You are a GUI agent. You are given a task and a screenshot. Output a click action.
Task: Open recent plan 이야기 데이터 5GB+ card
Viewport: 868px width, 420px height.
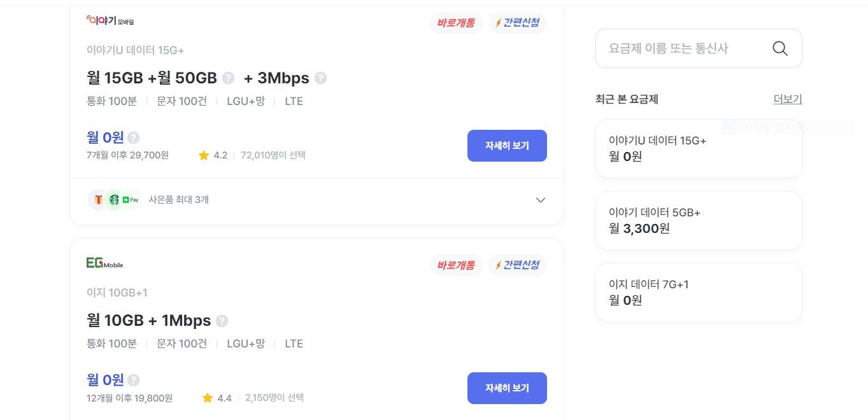click(698, 220)
